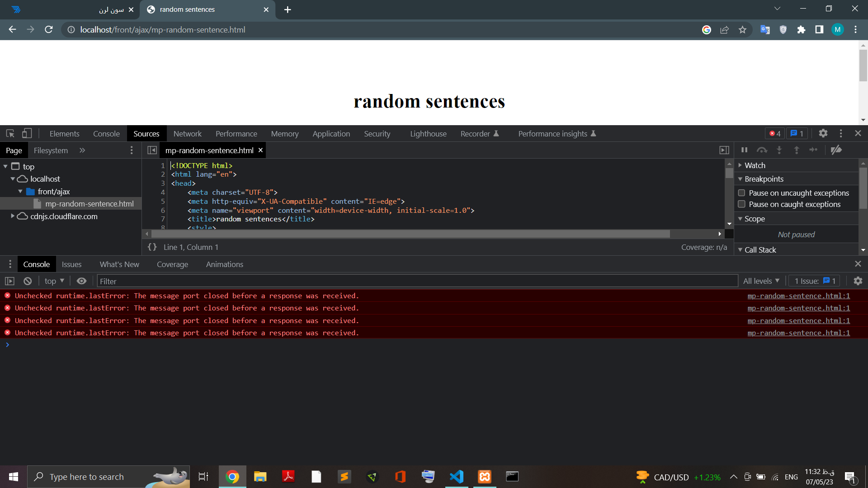Open the Application panel
The image size is (868, 488).
coord(331,134)
